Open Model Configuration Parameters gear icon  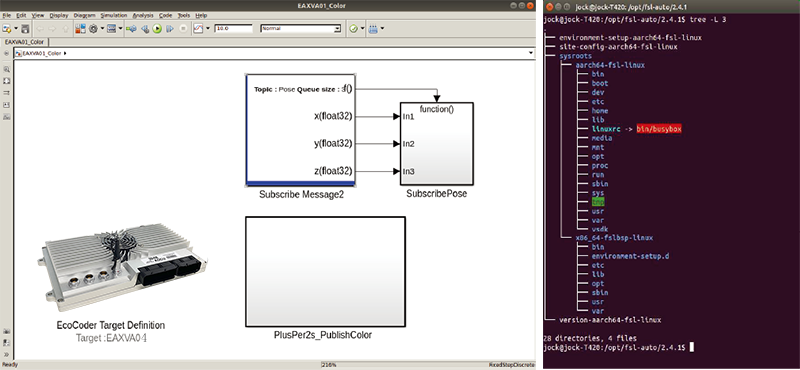[x=93, y=29]
